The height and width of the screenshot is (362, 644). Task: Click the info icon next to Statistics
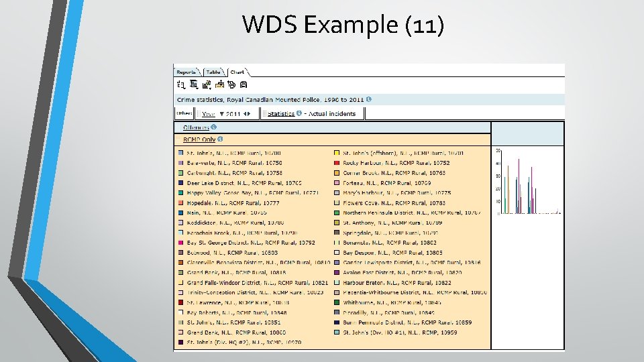[299, 113]
